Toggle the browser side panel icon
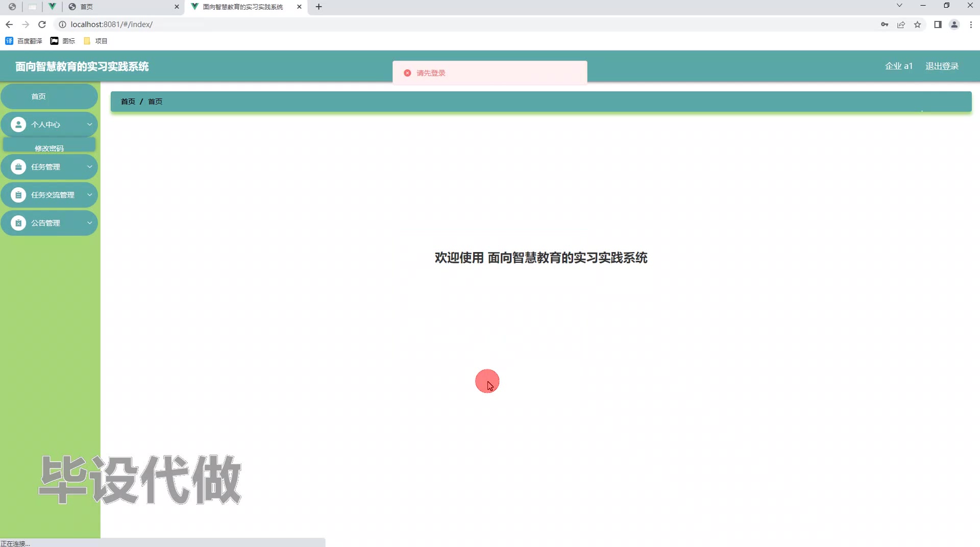Viewport: 980px width, 547px height. [x=938, y=24]
